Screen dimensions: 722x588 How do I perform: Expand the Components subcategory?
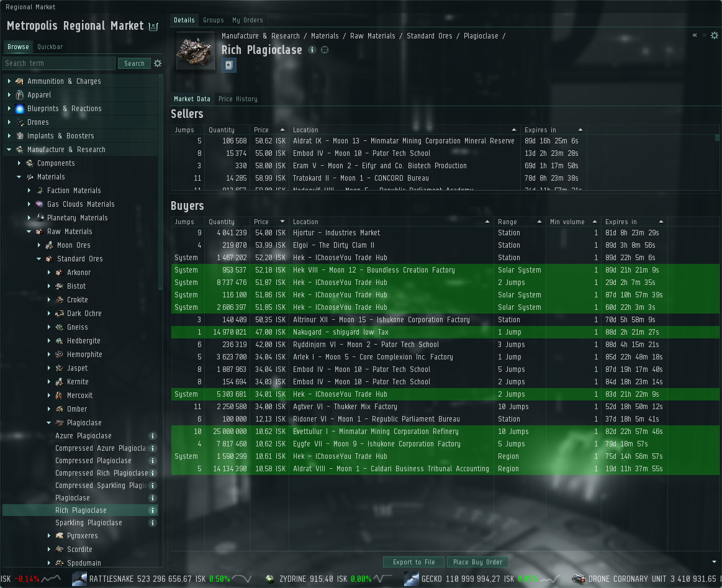[19, 163]
